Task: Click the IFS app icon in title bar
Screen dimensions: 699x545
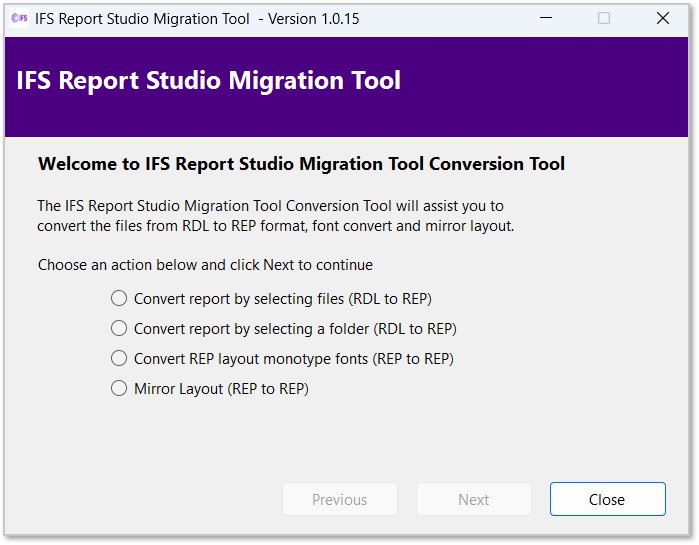Action: point(19,18)
